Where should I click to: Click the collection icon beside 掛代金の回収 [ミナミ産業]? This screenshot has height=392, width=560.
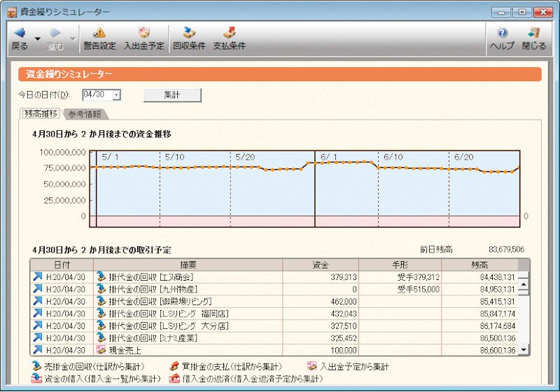[101, 337]
